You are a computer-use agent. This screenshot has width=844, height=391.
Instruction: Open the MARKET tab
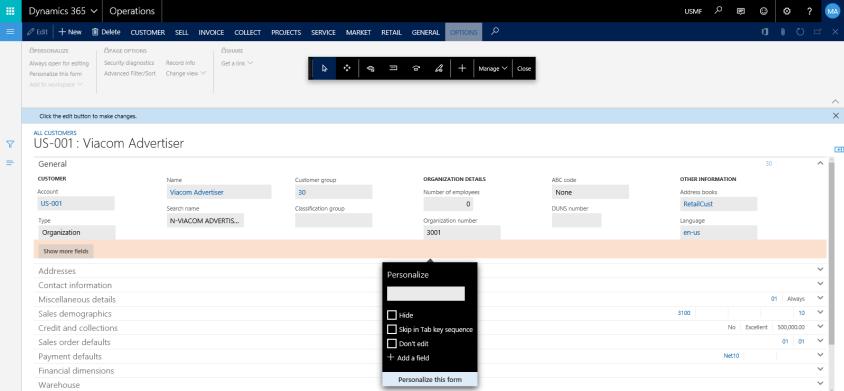358,32
